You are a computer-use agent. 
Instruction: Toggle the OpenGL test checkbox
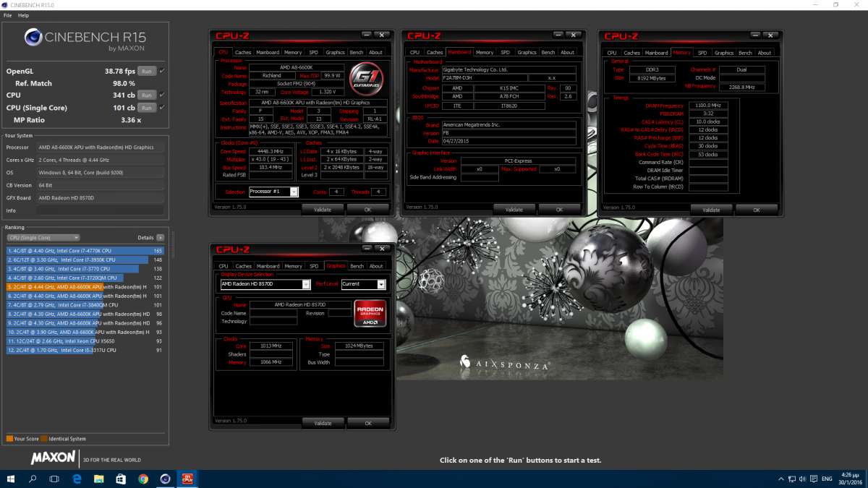162,71
